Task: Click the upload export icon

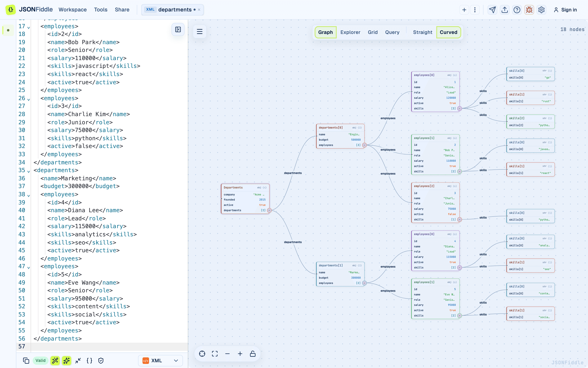Action: pos(505,10)
